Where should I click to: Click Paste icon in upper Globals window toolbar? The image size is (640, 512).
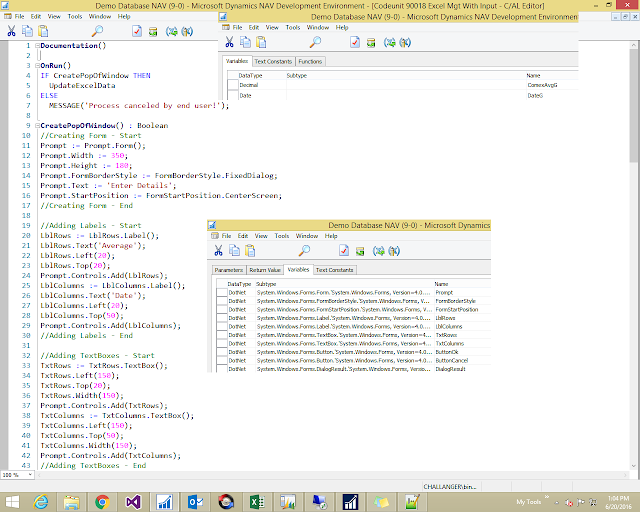click(261, 42)
